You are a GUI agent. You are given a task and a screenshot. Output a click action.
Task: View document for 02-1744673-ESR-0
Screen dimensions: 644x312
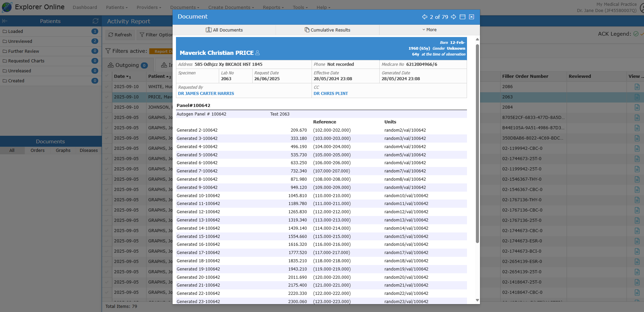point(637,241)
